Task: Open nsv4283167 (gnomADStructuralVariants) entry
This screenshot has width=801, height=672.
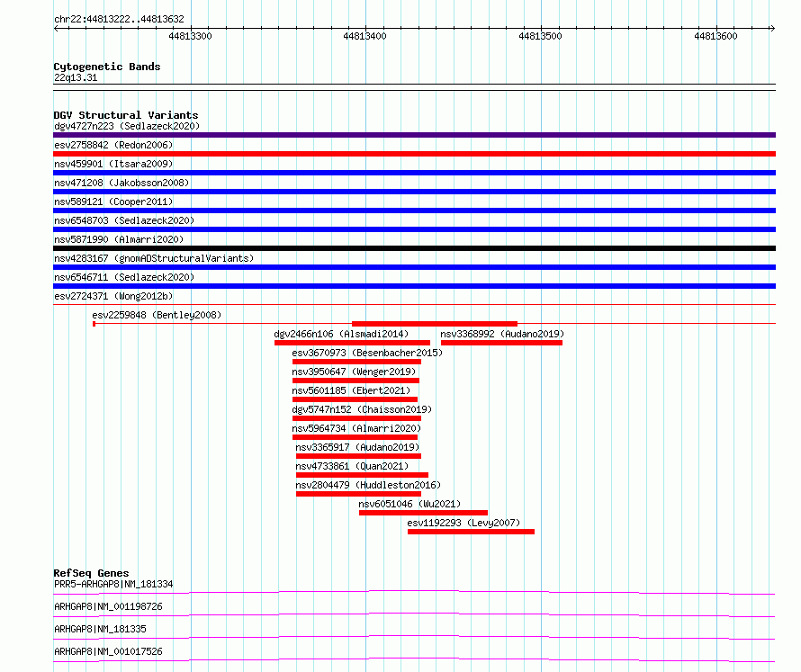Action: pyautogui.click(x=154, y=258)
